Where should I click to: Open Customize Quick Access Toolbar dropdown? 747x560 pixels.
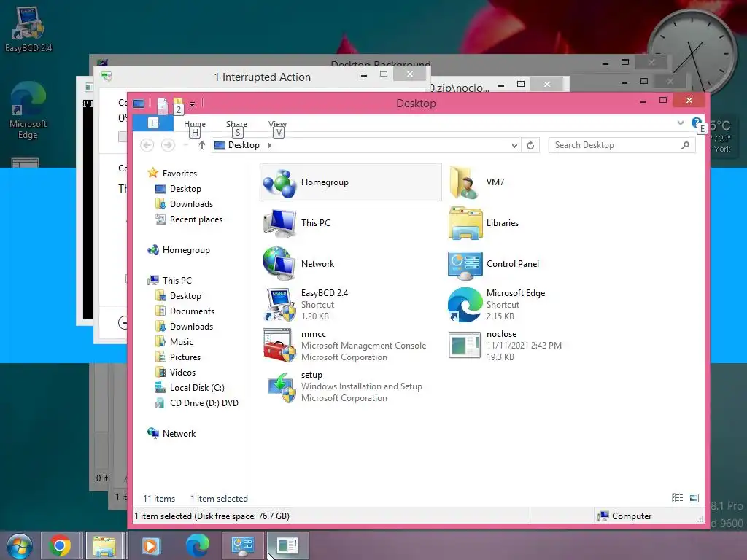(x=193, y=104)
